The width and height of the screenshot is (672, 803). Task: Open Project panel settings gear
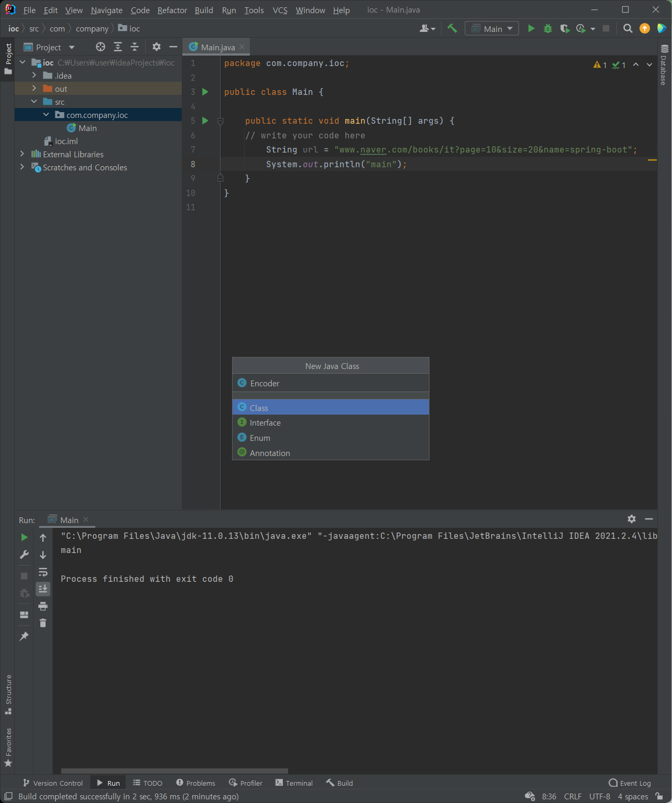[x=157, y=47]
